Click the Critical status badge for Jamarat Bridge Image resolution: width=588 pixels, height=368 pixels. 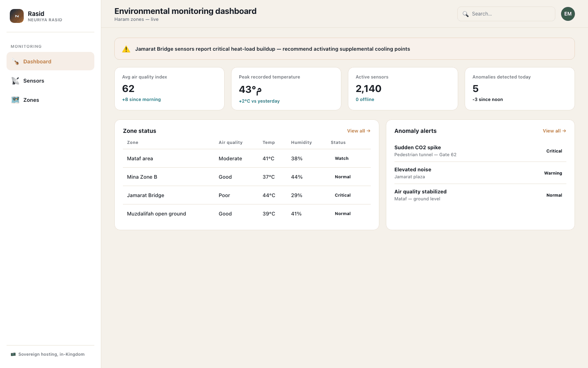point(343,195)
